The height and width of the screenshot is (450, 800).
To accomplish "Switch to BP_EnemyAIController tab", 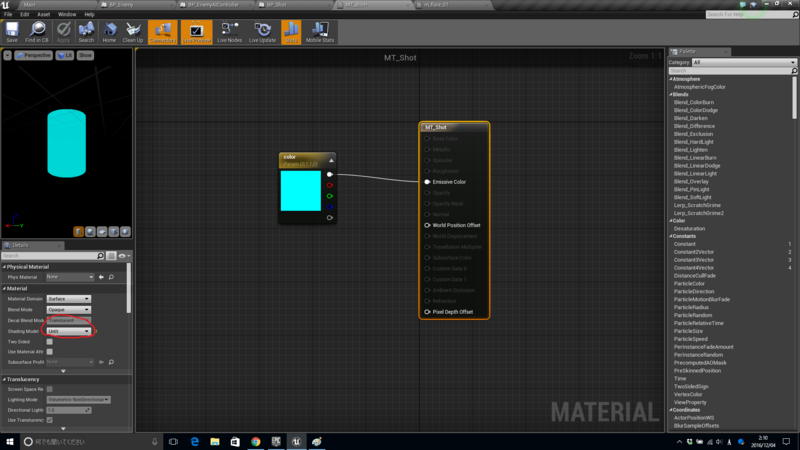I will point(214,5).
